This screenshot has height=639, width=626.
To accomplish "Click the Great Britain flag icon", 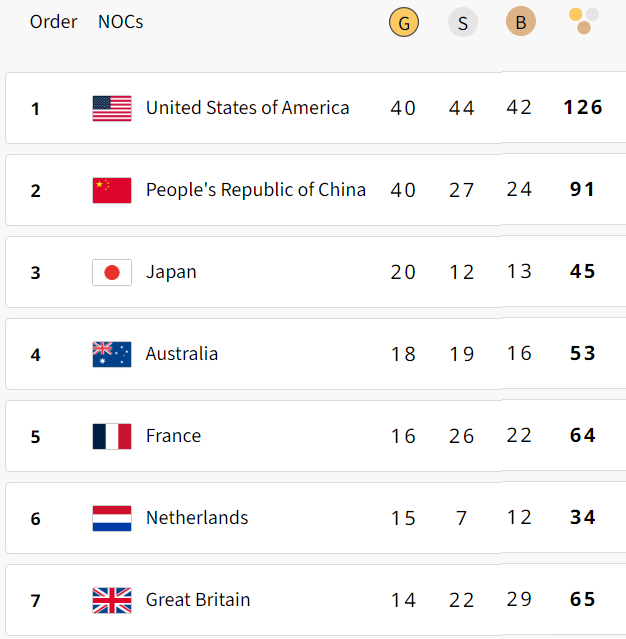I will (x=112, y=600).
